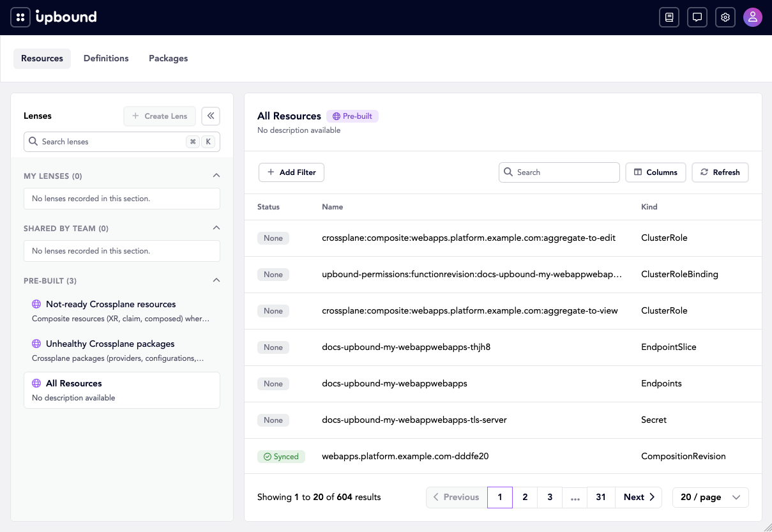
Task: Open the app switcher grid icon
Action: pos(20,17)
